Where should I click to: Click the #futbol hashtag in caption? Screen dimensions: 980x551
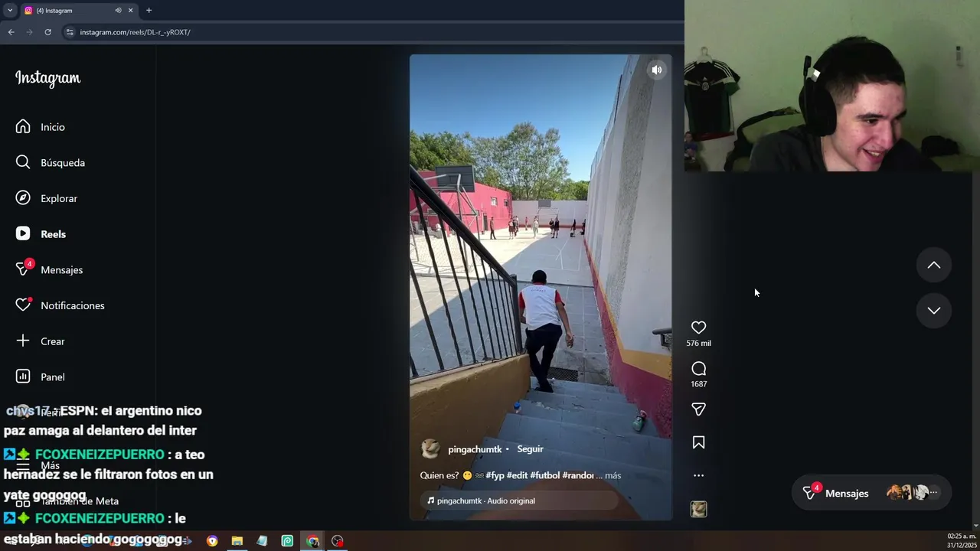(544, 475)
